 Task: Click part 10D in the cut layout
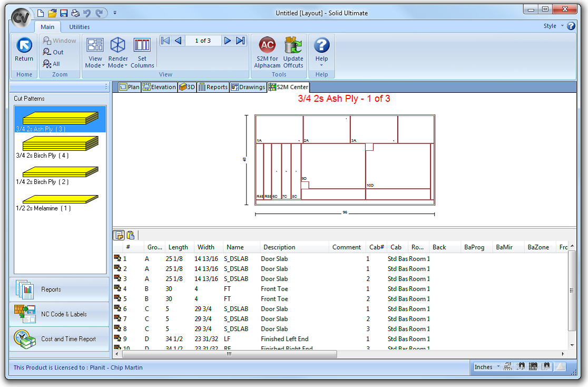pos(398,166)
